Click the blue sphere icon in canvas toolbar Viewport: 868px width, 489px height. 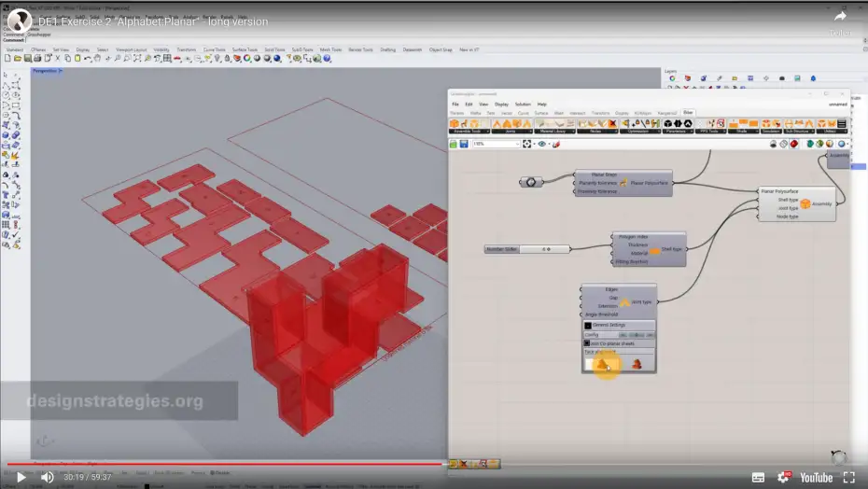click(x=841, y=144)
